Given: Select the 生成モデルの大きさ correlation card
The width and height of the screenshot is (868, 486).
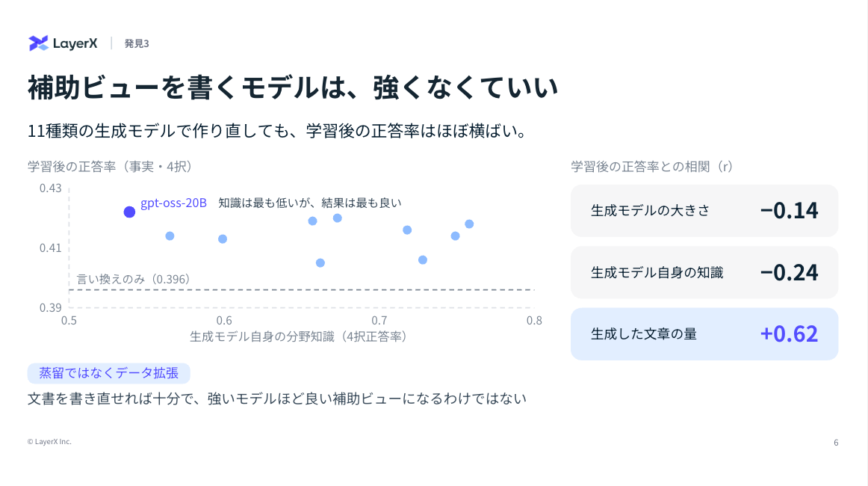Looking at the screenshot, I should pos(704,211).
